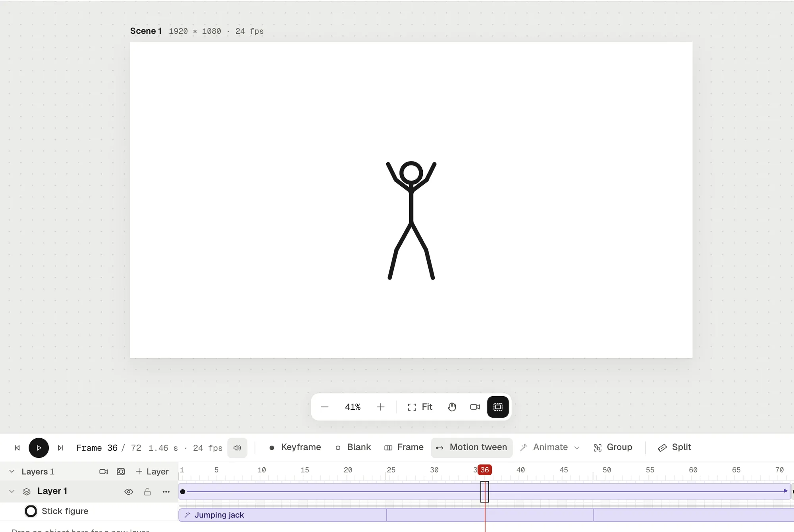794x532 pixels.
Task: Click the 1920 × 1080 scene size text
Action: tap(195, 31)
